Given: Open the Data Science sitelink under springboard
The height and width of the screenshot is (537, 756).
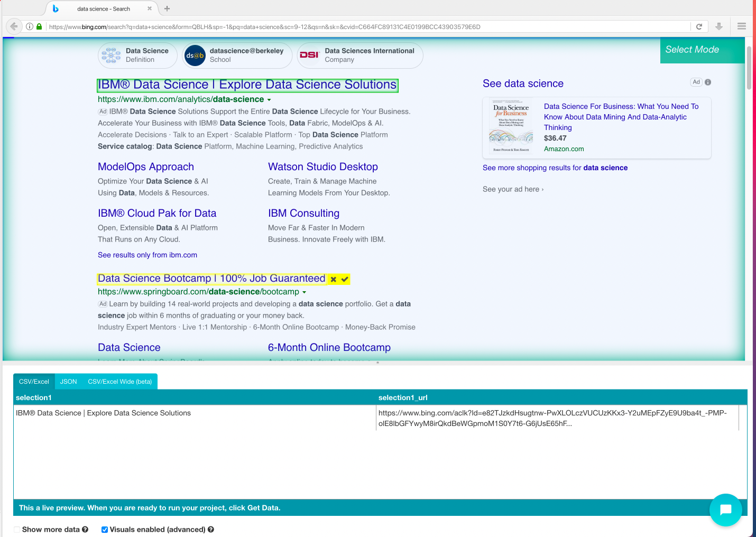Looking at the screenshot, I should click(x=129, y=348).
